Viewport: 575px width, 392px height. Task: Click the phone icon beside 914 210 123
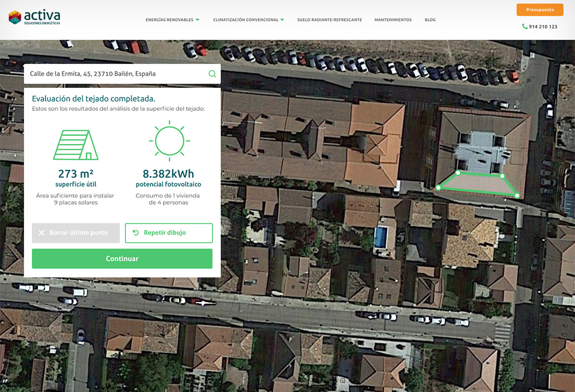[x=524, y=27]
